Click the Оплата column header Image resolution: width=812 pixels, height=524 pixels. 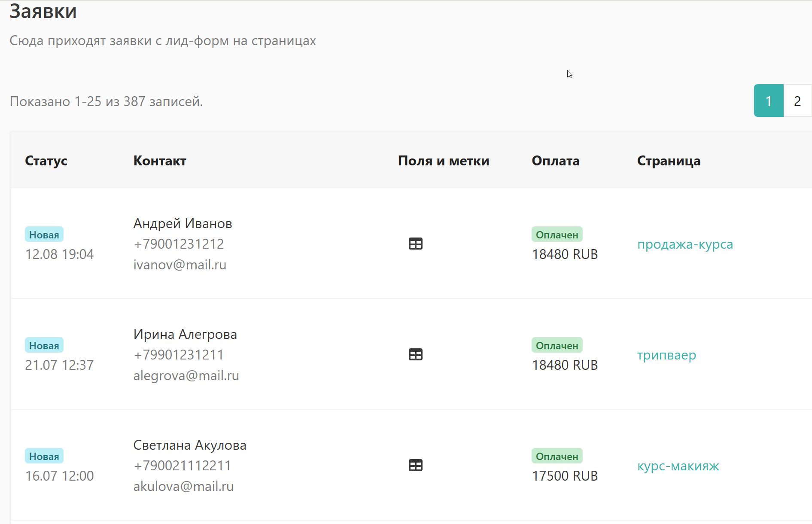tap(555, 161)
